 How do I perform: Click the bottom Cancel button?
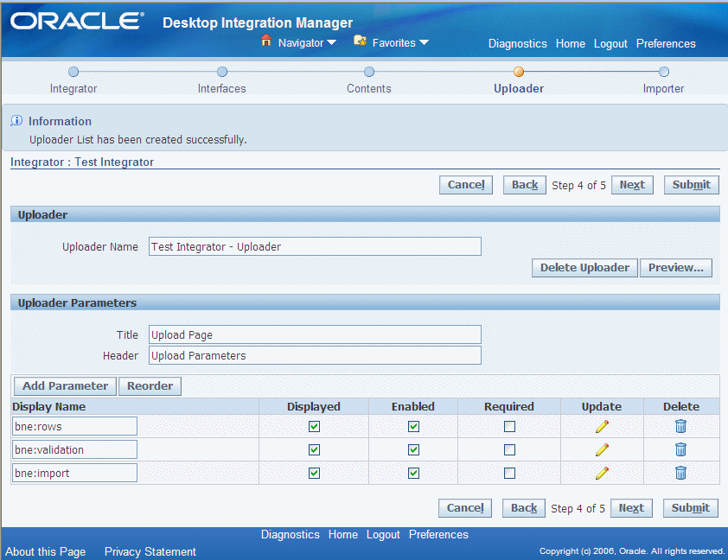[x=465, y=508]
